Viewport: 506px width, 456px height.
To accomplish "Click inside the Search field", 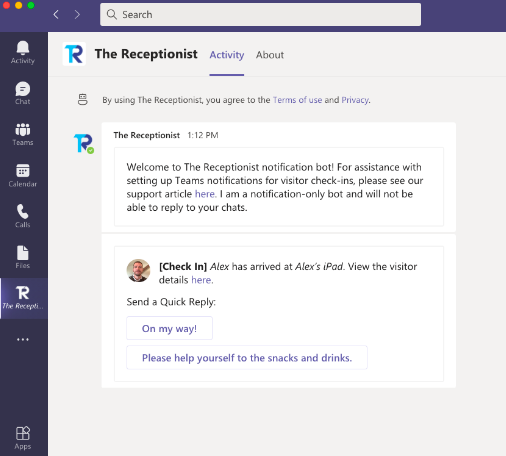I will [260, 14].
